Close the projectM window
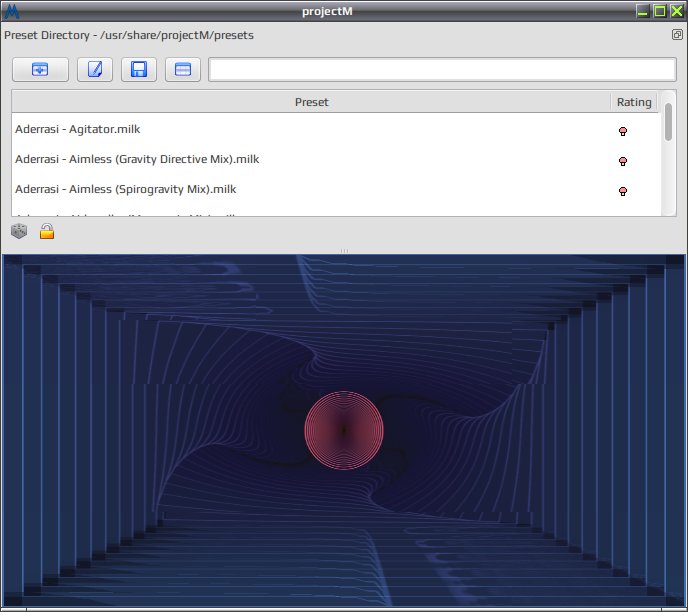Screen dimensions: 688x612 pos(677,11)
